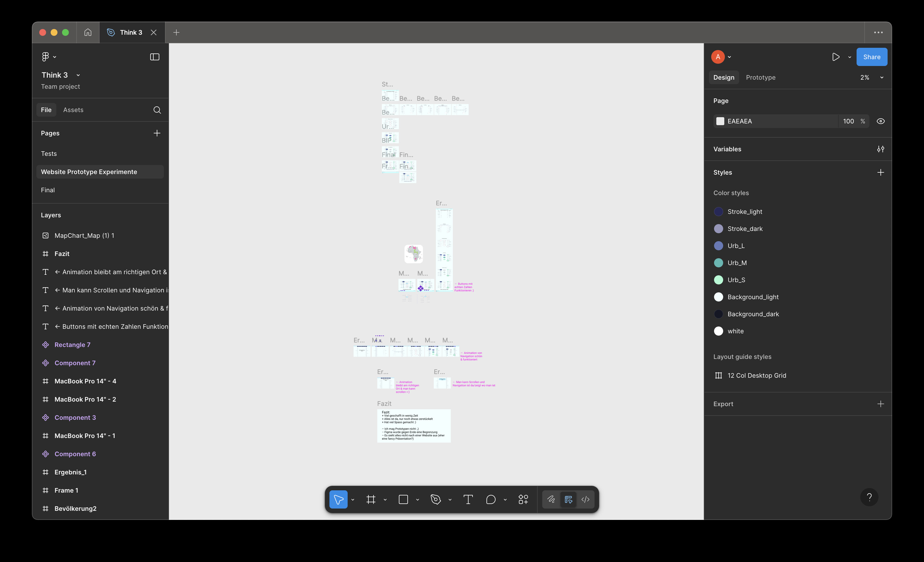Click the Share button
Image resolution: width=924 pixels, height=562 pixels.
pyautogui.click(x=871, y=57)
